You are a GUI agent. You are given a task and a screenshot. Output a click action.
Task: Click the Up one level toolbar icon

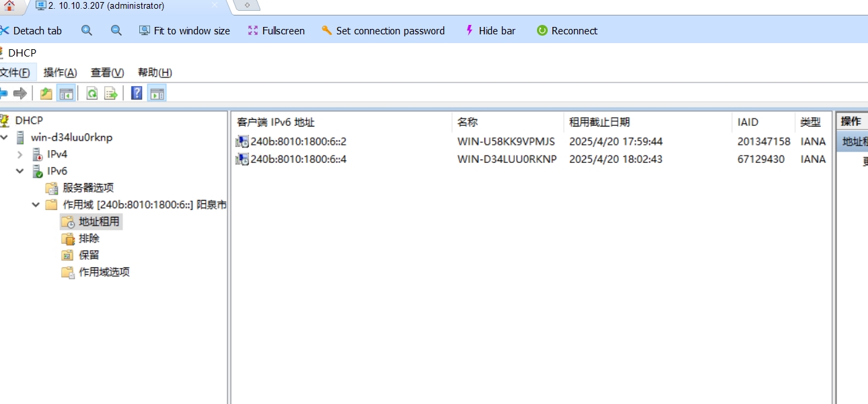46,94
